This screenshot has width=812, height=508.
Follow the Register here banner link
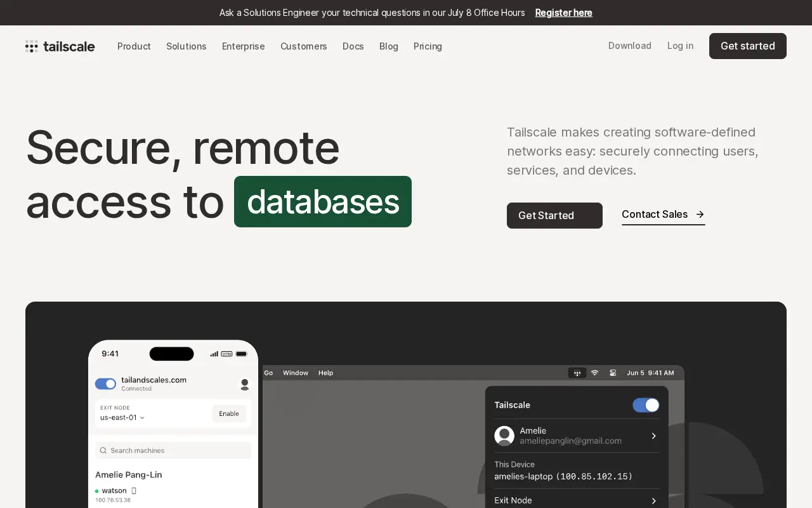564,13
